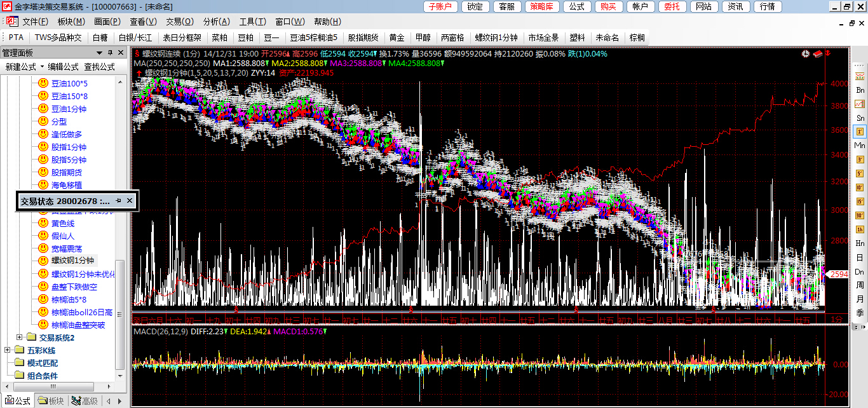868x408 pixels.
Task: Switch to the 棕榈 chart tab
Action: click(636, 37)
